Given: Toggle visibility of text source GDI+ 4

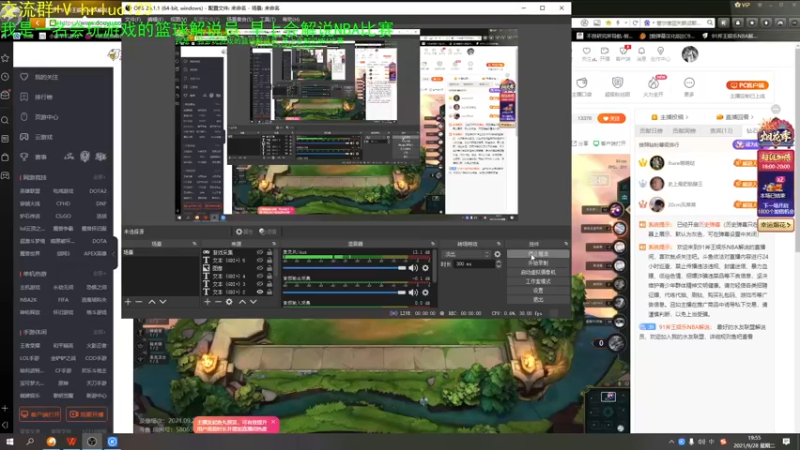Looking at the screenshot, I should 260,276.
